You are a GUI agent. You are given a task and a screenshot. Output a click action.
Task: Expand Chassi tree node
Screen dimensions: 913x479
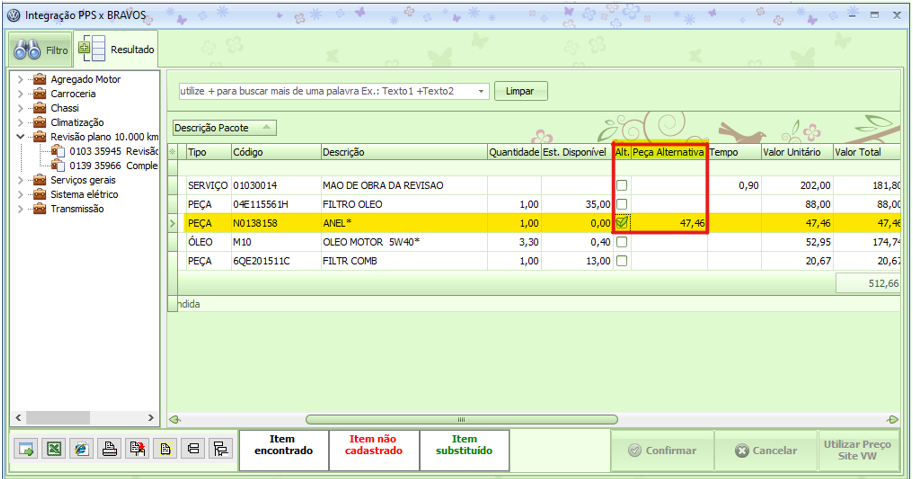20,108
